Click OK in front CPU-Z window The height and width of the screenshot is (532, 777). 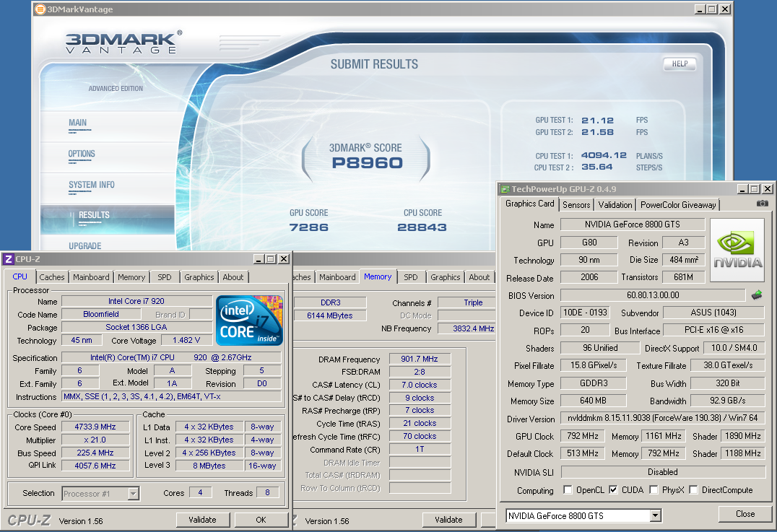(x=261, y=520)
